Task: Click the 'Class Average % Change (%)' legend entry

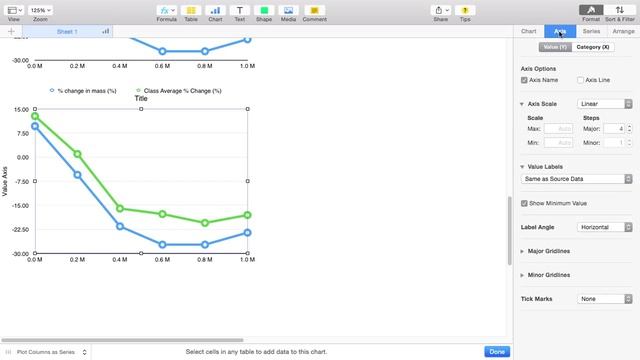Action: point(179,91)
